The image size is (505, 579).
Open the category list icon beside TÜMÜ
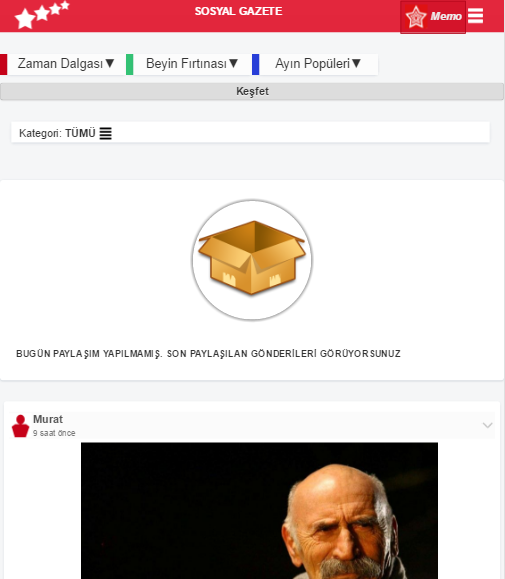106,133
